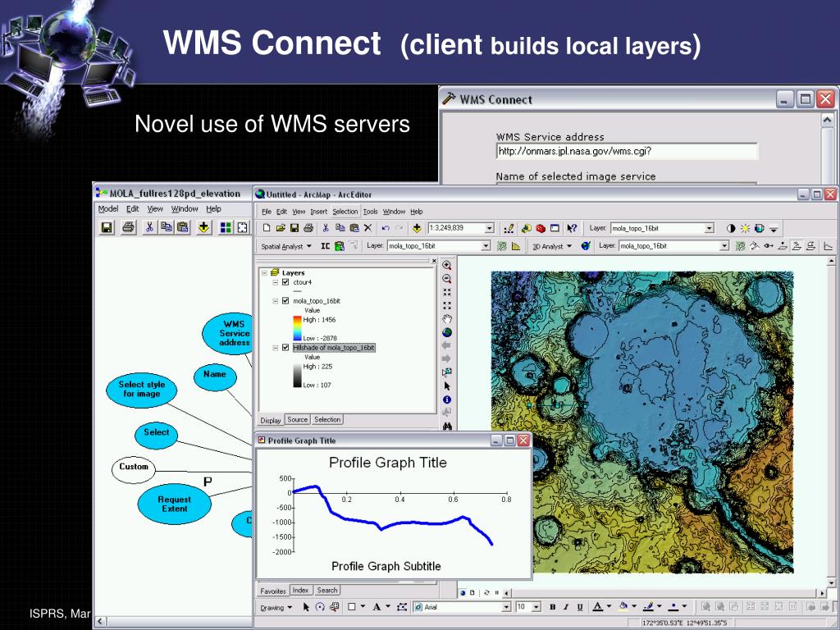Open the Arial font dropdown
840x630 pixels.
click(x=506, y=607)
